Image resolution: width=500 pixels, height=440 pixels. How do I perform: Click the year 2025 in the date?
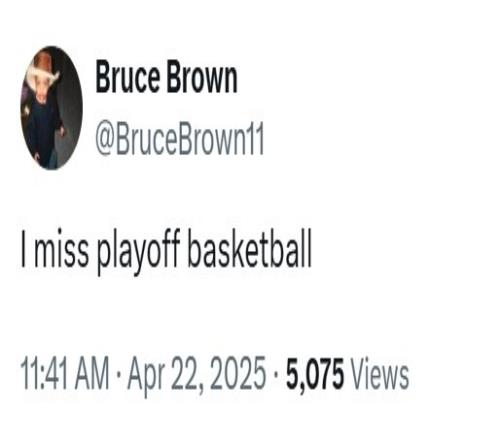[238, 373]
